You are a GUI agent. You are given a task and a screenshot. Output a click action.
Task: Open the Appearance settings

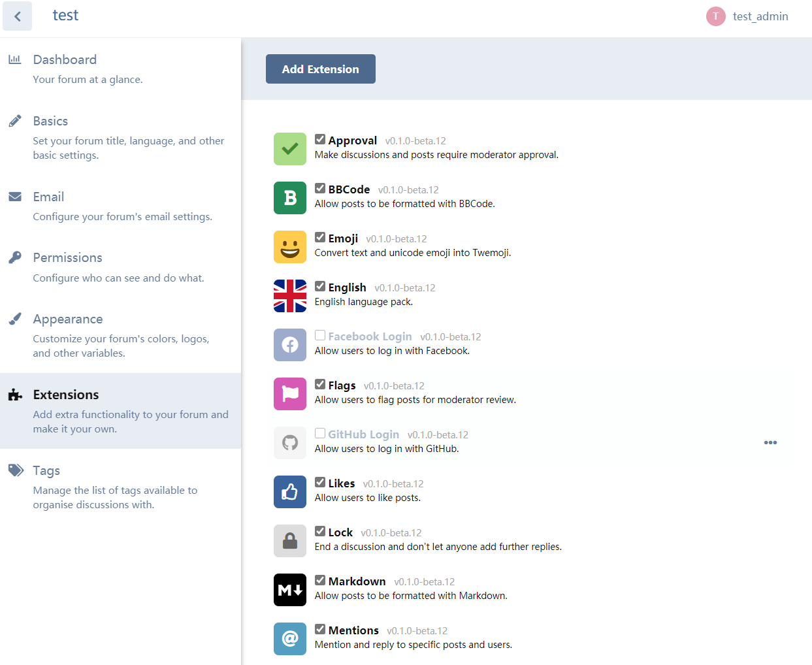(x=120, y=335)
